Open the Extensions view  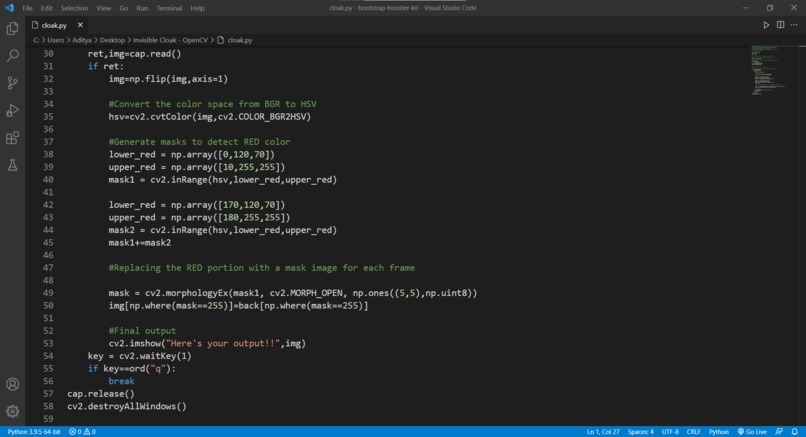pos(12,138)
